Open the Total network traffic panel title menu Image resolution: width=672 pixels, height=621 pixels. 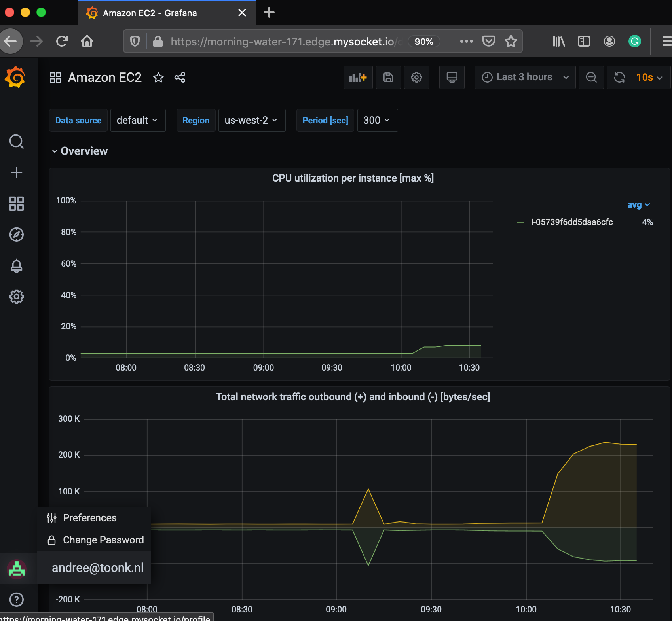point(353,397)
